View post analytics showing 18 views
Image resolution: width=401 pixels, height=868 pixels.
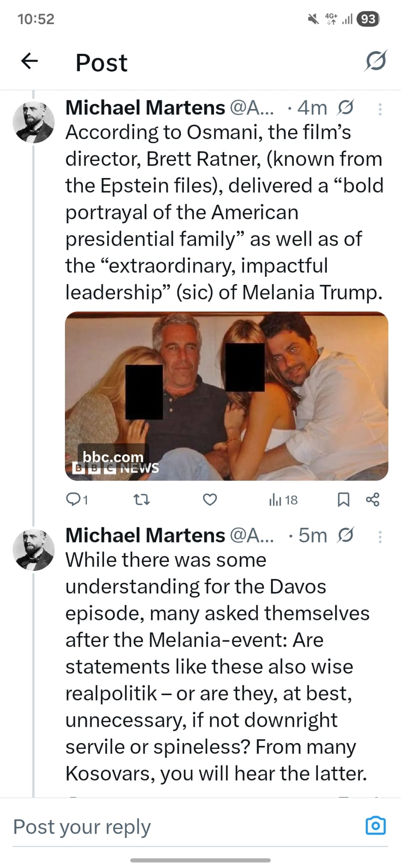click(283, 500)
